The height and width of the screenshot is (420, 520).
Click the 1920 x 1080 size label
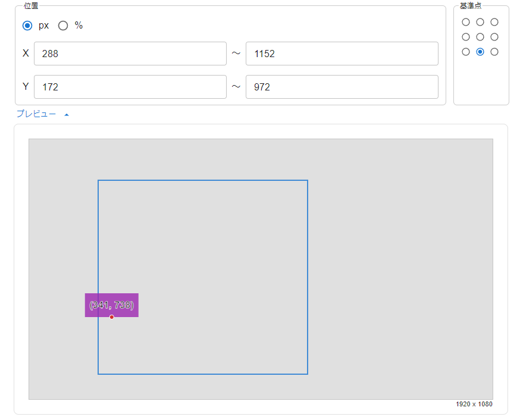pyautogui.click(x=474, y=405)
